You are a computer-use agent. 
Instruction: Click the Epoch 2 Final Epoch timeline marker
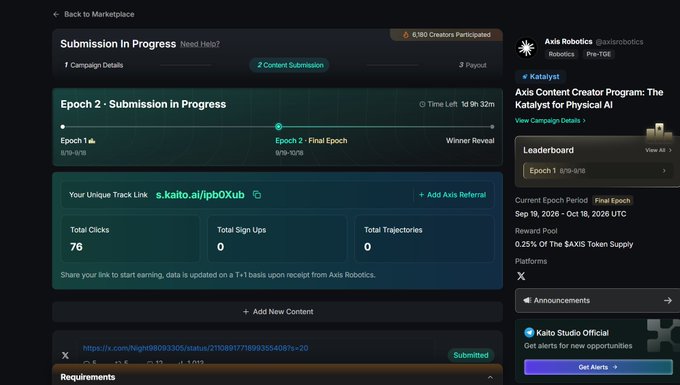click(278, 127)
